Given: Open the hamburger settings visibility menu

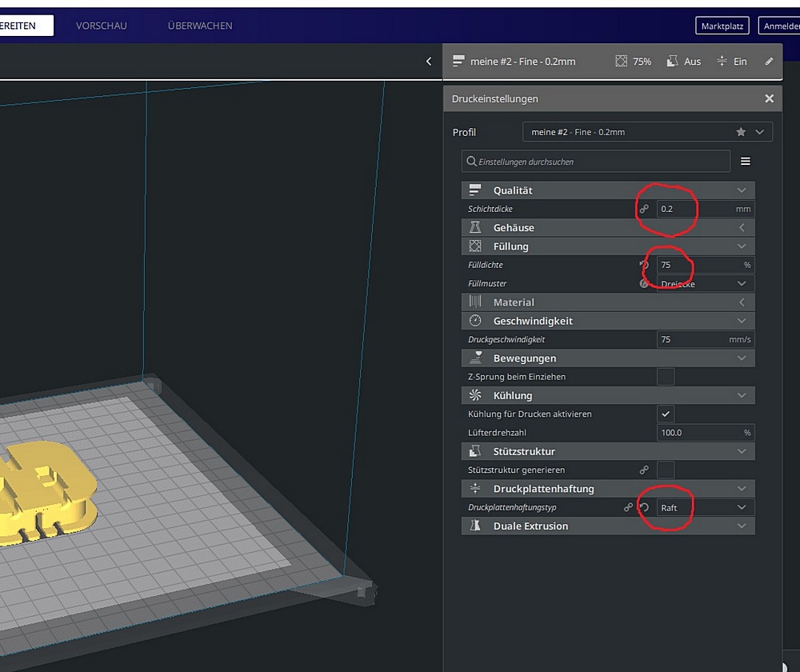Looking at the screenshot, I should (x=746, y=162).
